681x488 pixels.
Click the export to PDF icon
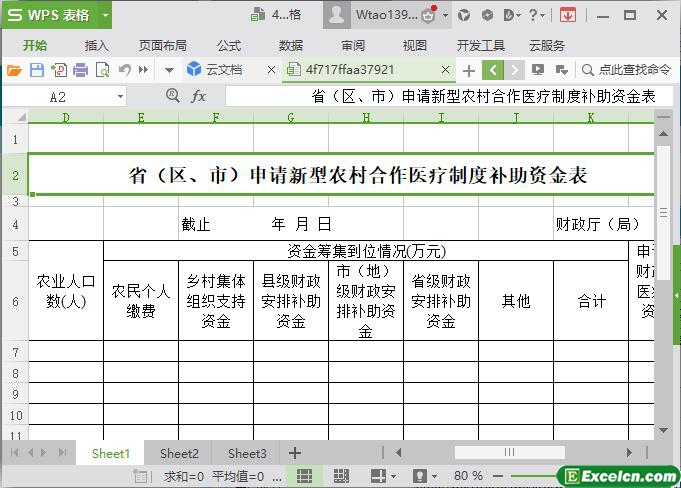click(x=59, y=70)
